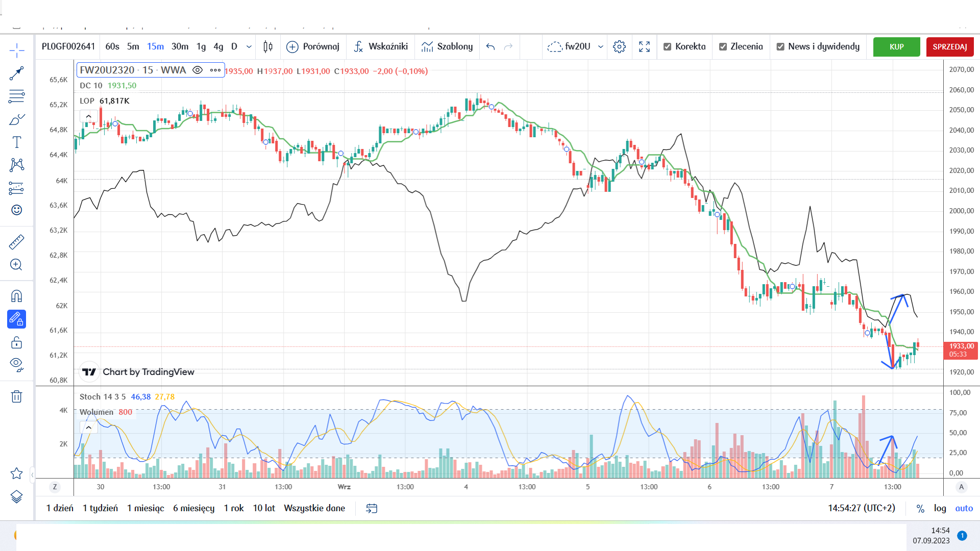This screenshot has width=980, height=551.
Task: Toggle hide all drawings eye icon
Action: tap(16, 365)
